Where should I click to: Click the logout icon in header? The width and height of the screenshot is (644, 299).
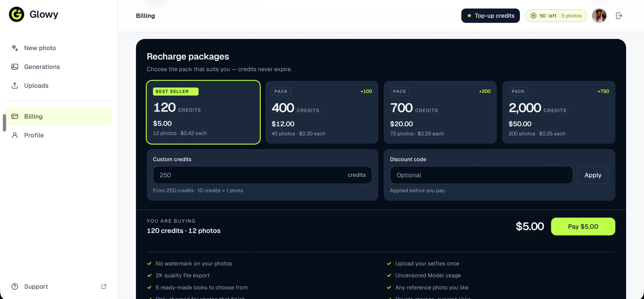(x=619, y=16)
